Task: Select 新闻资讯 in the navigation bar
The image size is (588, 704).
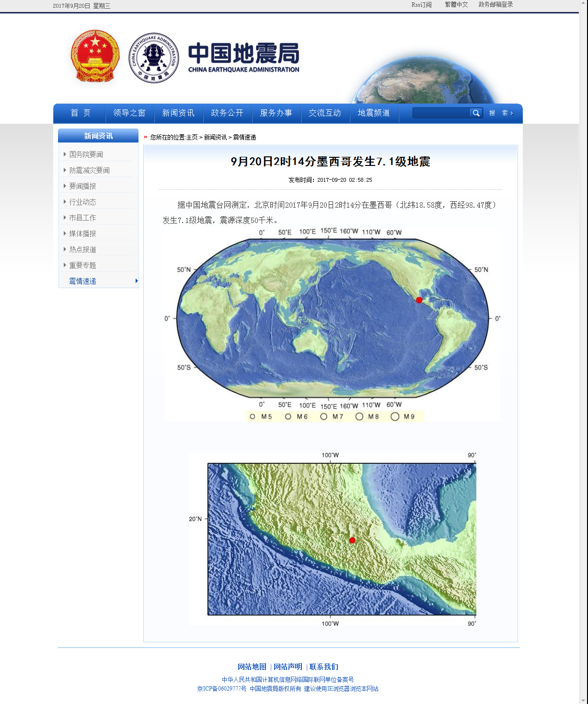Action: click(178, 113)
